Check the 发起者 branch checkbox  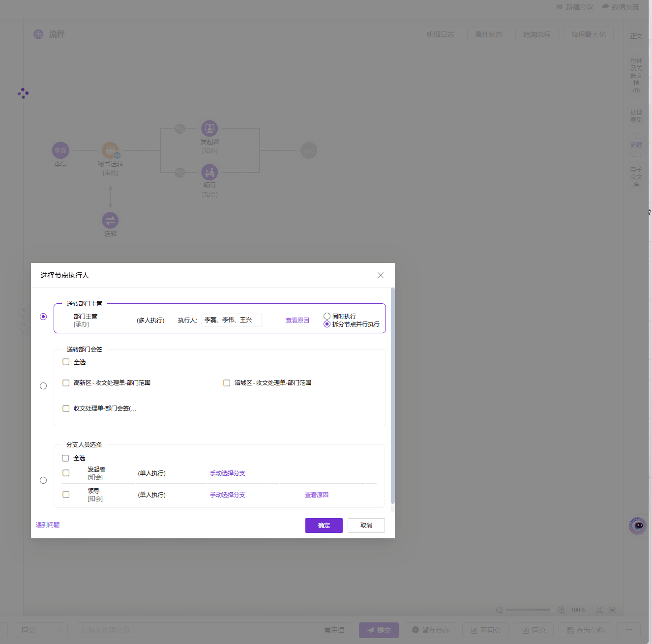point(66,473)
